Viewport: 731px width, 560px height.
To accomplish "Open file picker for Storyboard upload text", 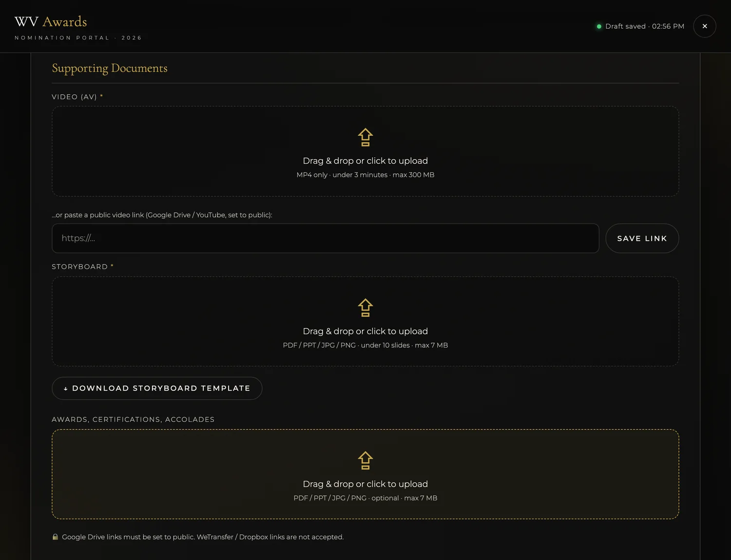I will (365, 331).
